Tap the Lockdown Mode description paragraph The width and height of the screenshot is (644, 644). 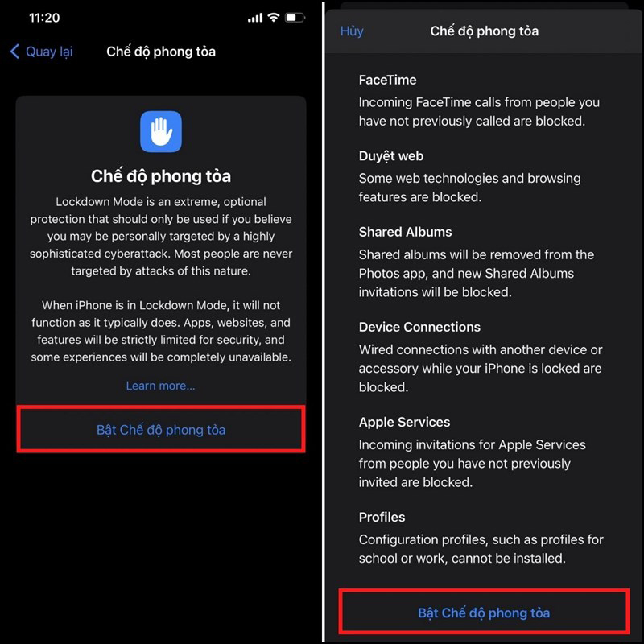tap(160, 236)
